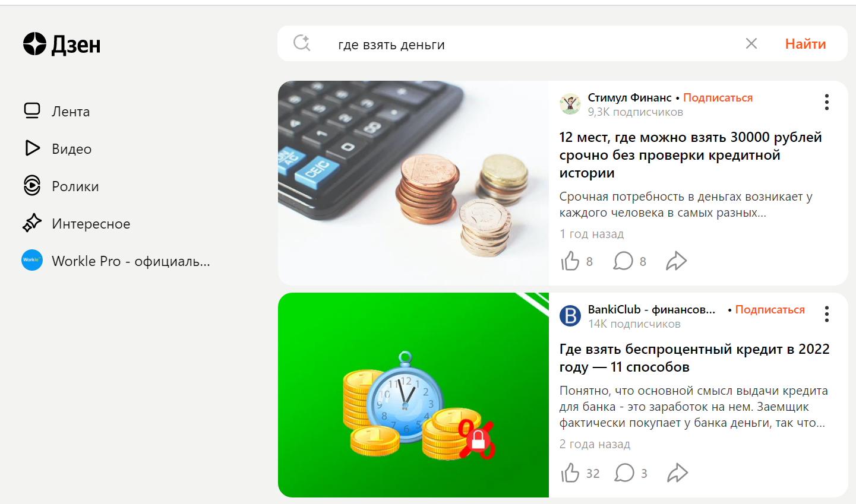856x504 pixels.
Task: Click the Найти search button
Action: click(x=806, y=43)
